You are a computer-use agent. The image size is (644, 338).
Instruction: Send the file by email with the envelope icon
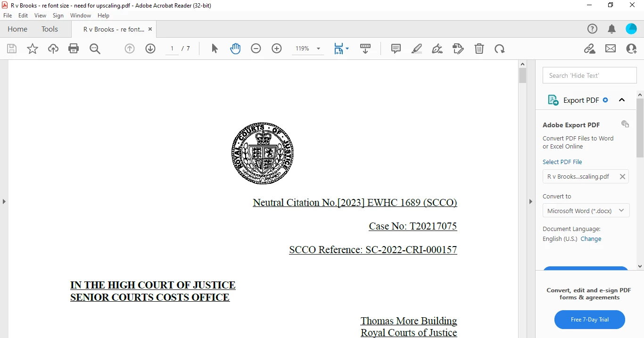click(x=611, y=49)
